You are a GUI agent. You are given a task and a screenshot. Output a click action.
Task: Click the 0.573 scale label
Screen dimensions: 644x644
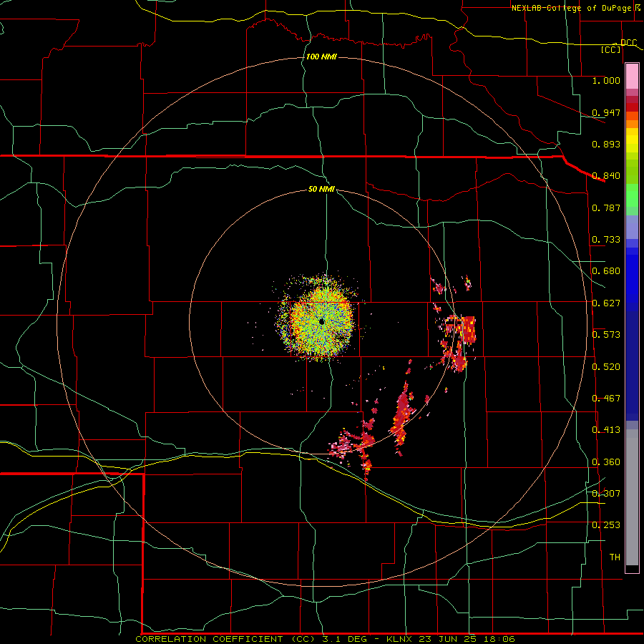point(606,334)
